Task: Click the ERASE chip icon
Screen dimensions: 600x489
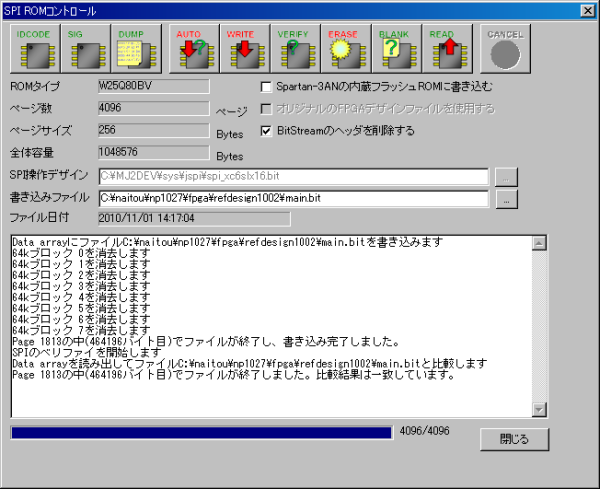Action: [344, 50]
